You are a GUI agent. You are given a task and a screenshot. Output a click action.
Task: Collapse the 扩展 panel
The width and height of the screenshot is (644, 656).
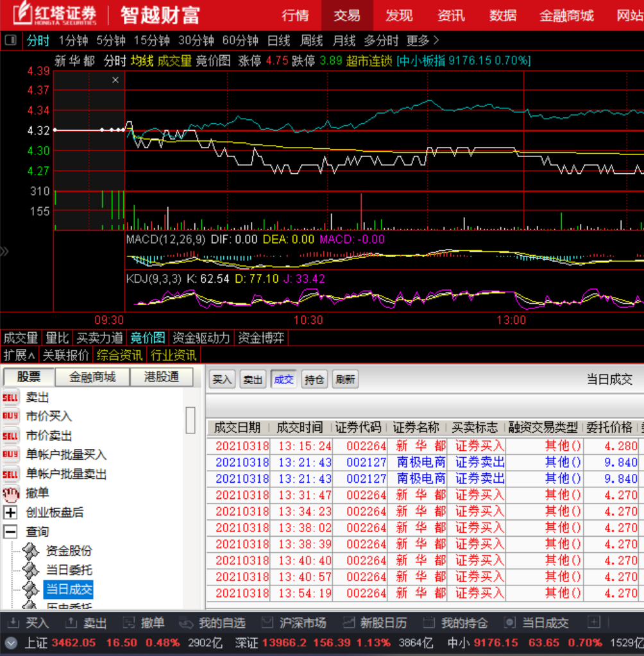(x=19, y=355)
